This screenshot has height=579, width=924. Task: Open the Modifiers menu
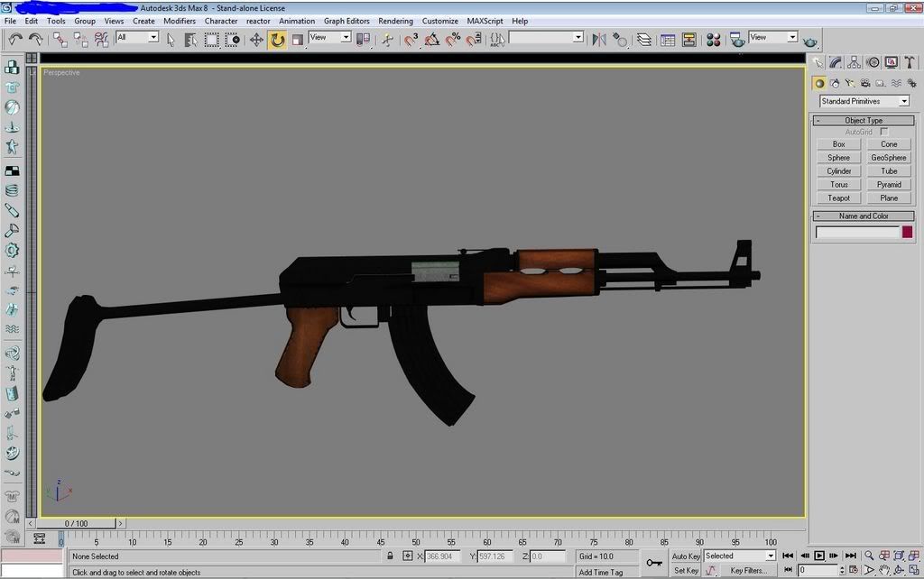point(180,21)
